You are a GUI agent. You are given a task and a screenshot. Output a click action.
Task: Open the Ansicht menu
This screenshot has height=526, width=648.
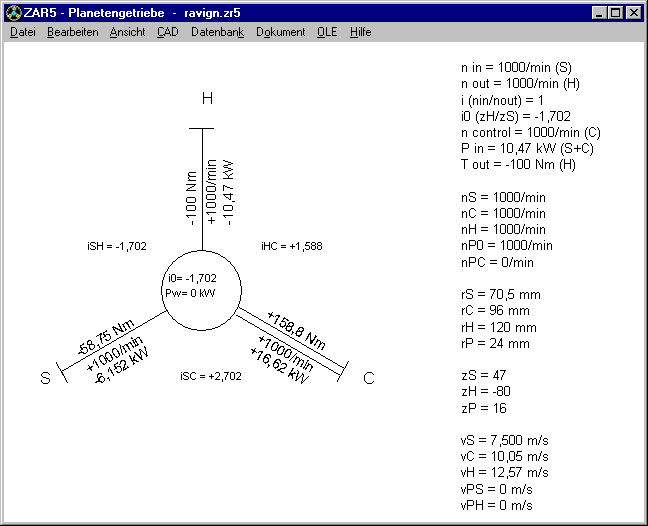click(127, 32)
